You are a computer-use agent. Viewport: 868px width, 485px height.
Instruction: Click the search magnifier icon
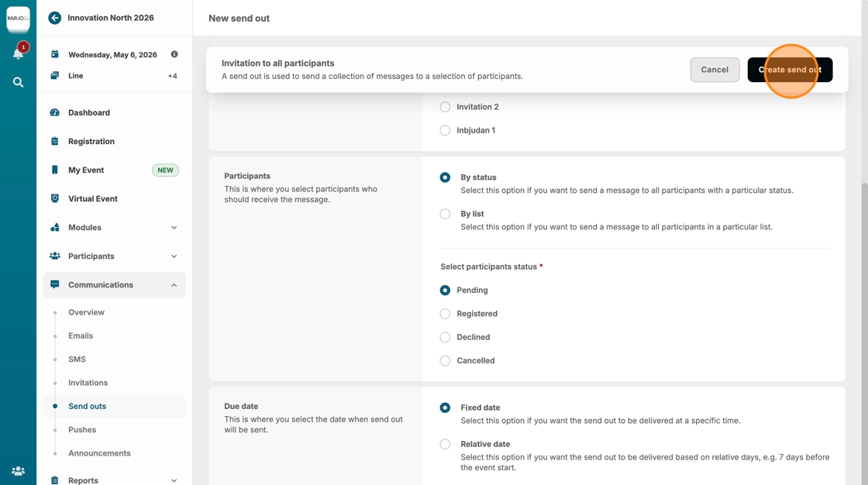[18, 82]
